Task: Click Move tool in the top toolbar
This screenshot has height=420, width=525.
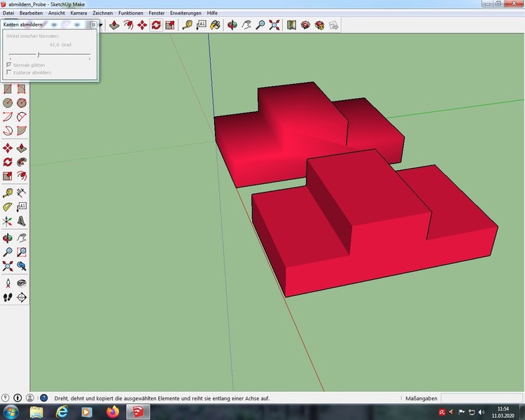Action: 142,25
